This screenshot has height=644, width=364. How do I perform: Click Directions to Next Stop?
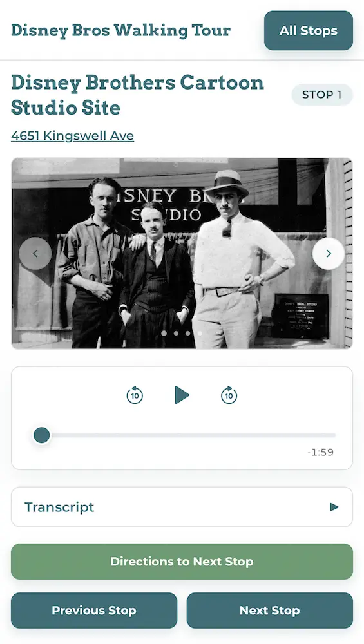pos(182,562)
